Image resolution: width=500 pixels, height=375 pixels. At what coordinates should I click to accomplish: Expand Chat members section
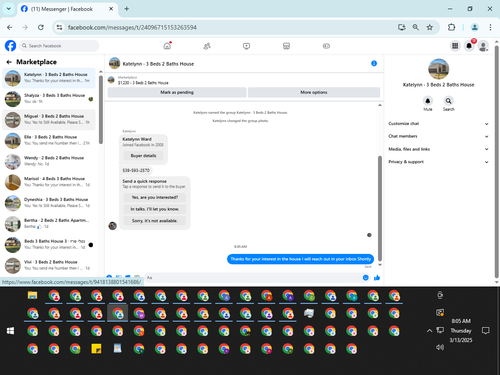pyautogui.click(x=438, y=136)
